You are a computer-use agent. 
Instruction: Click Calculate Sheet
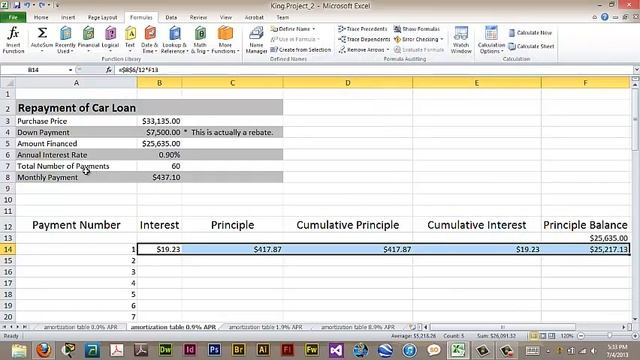(531, 46)
